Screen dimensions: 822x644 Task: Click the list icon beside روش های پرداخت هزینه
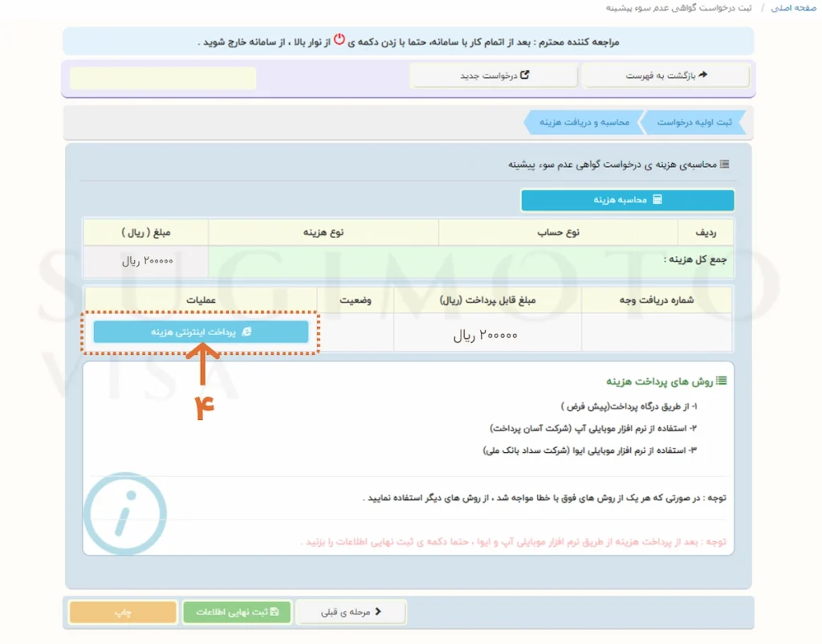click(722, 381)
